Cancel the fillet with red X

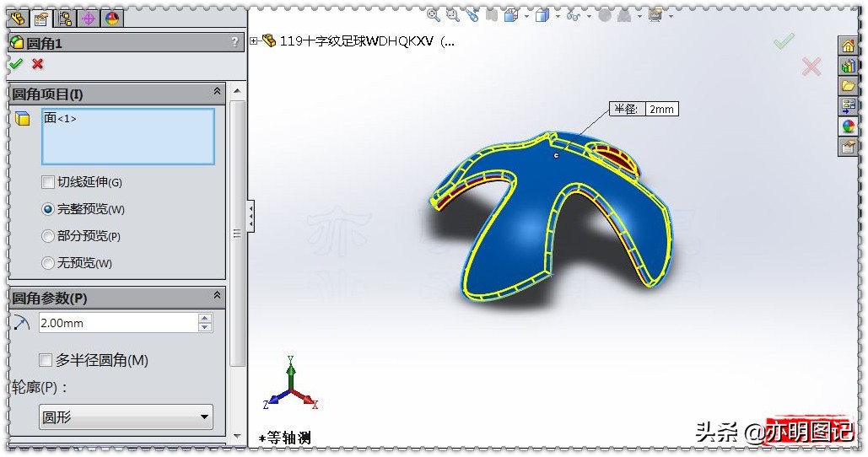pos(38,64)
